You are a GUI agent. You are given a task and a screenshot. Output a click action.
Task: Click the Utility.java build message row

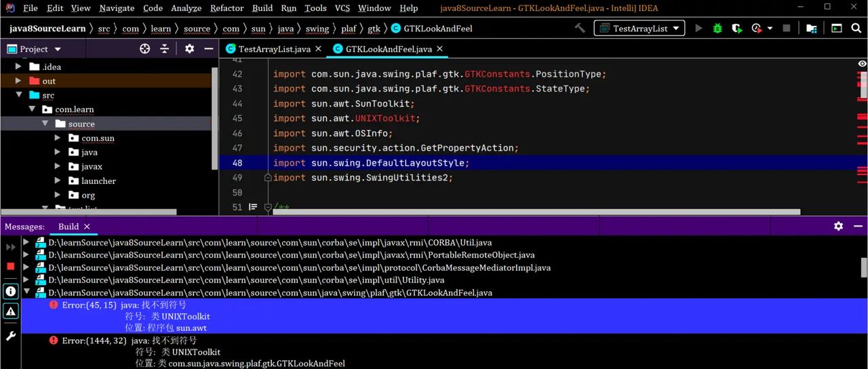click(x=246, y=280)
